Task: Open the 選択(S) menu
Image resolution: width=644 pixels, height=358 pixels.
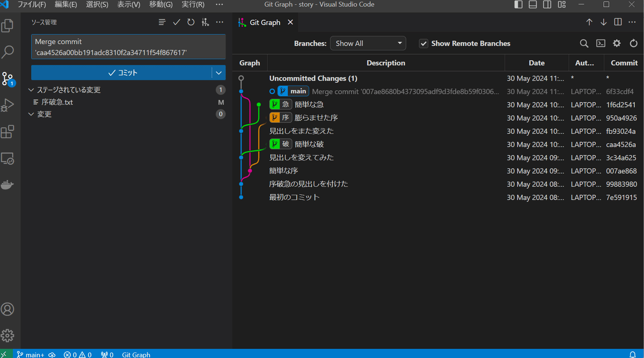Action: (97, 4)
